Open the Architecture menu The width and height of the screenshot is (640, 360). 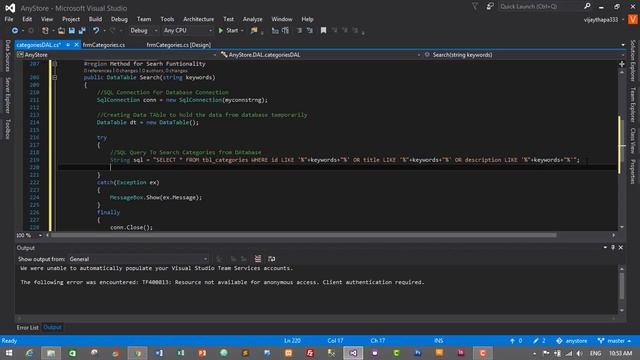pos(198,19)
